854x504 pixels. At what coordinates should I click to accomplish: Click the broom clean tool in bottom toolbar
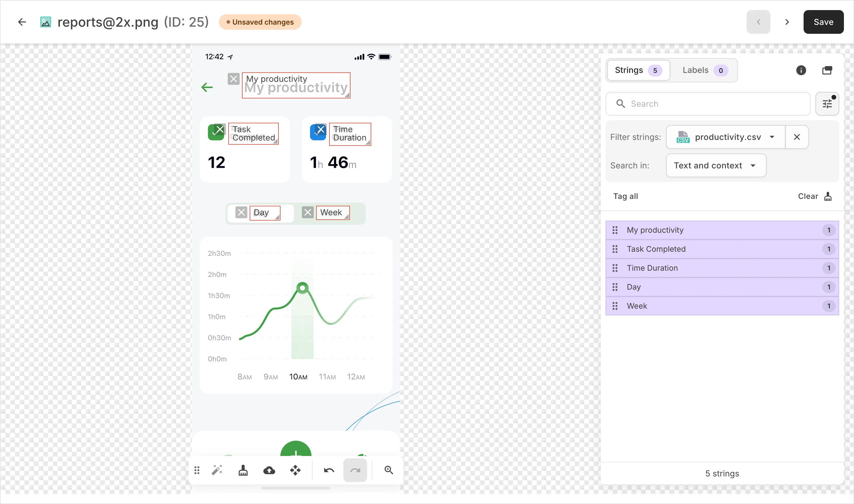[243, 470]
